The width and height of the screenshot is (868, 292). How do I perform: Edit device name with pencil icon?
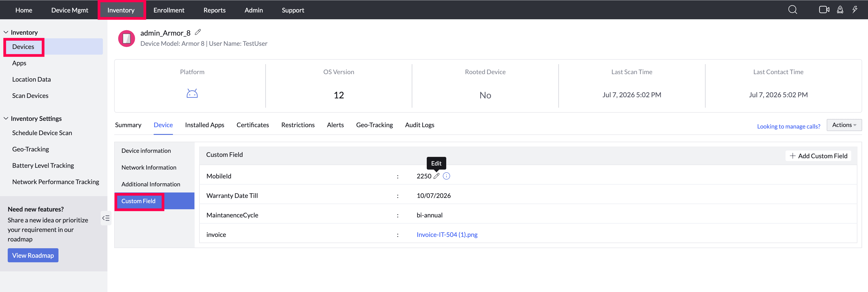(198, 32)
